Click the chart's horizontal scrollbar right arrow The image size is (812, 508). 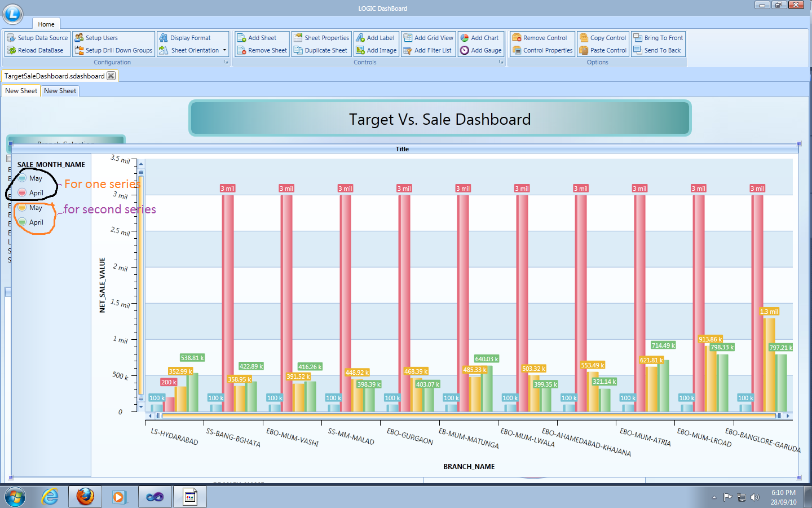(788, 416)
